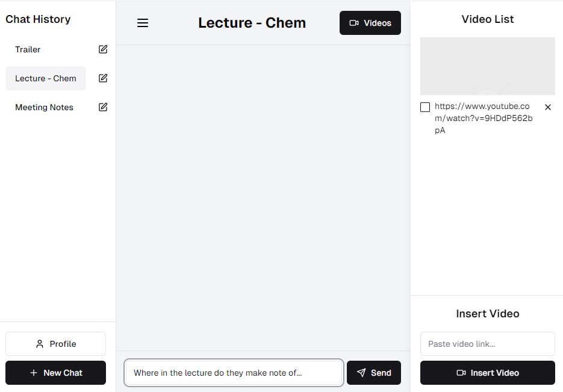The image size is (563, 392).
Task: Toggle the hamburger menu icon
Action: 143,23
